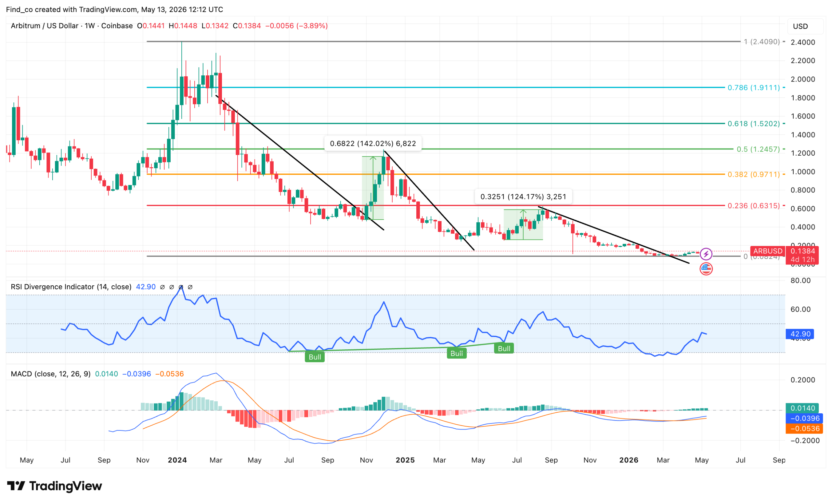Click the 2.0000 price axis label

[803, 79]
